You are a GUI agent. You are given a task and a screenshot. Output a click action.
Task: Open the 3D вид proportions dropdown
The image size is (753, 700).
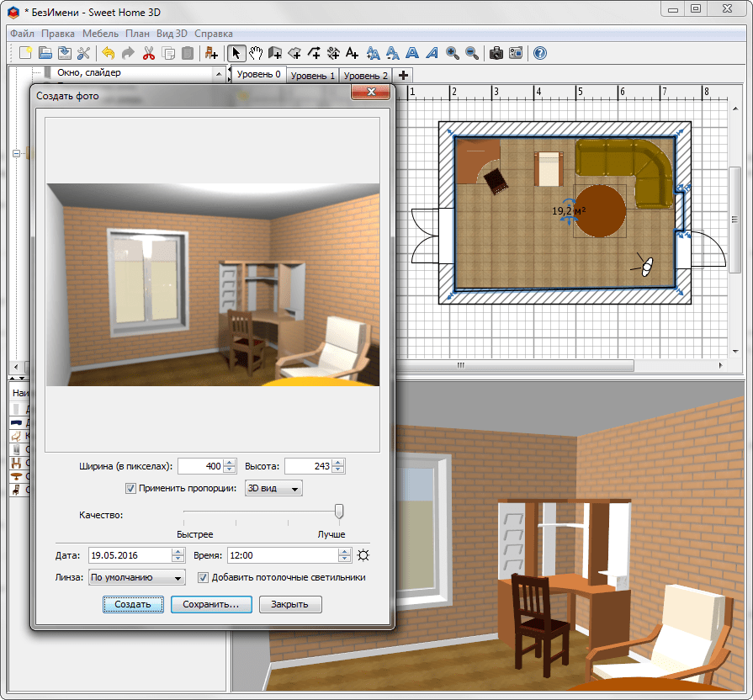pos(273,488)
